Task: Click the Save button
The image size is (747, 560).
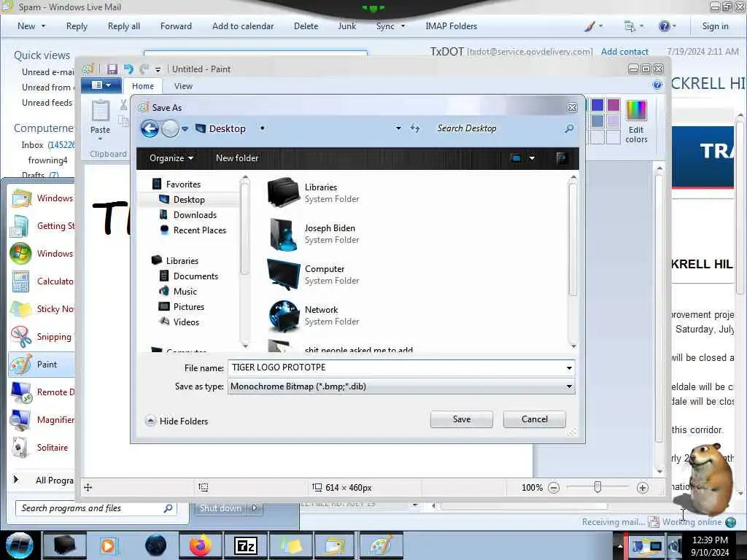Action: pyautogui.click(x=462, y=419)
